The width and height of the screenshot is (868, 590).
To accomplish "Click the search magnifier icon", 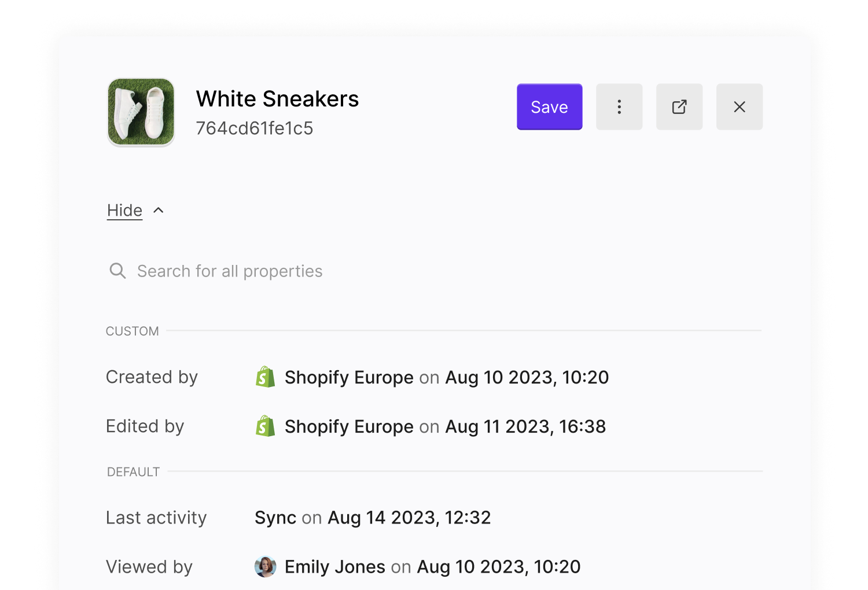I will pos(117,271).
